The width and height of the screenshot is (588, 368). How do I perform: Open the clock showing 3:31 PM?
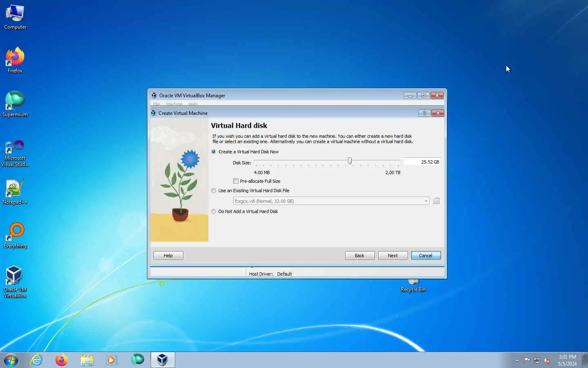click(568, 360)
